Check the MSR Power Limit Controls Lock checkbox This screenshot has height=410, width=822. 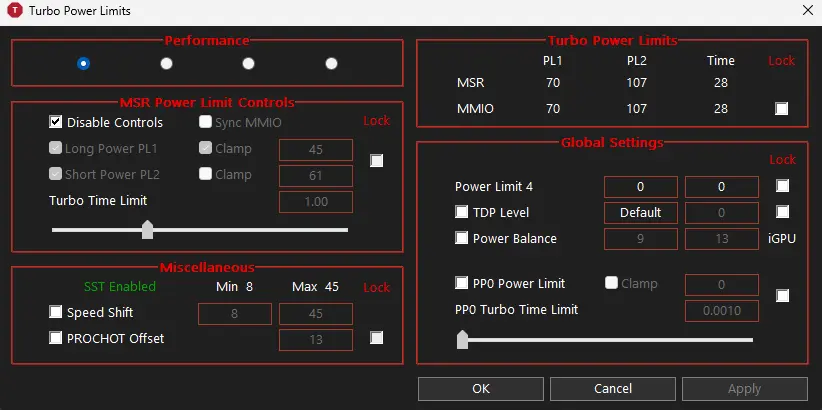tap(376, 160)
